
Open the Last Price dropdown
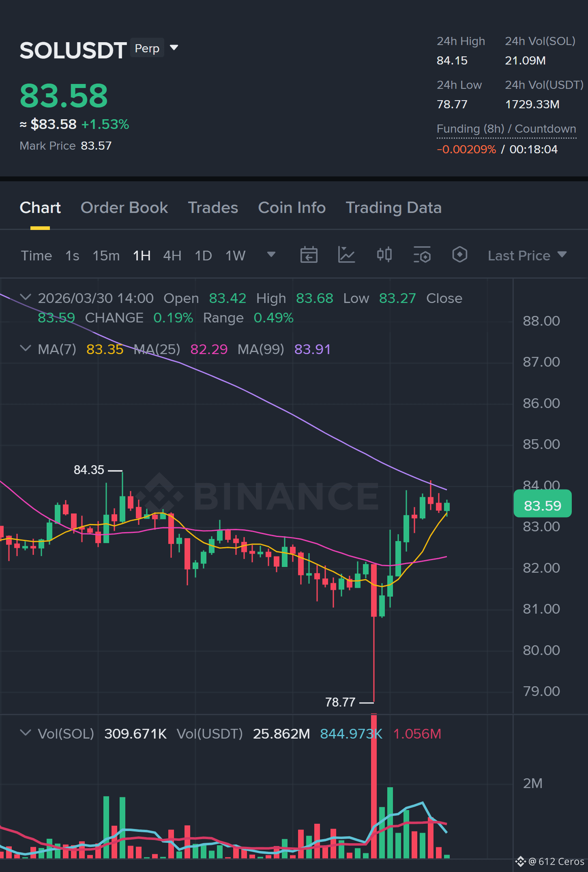click(527, 256)
